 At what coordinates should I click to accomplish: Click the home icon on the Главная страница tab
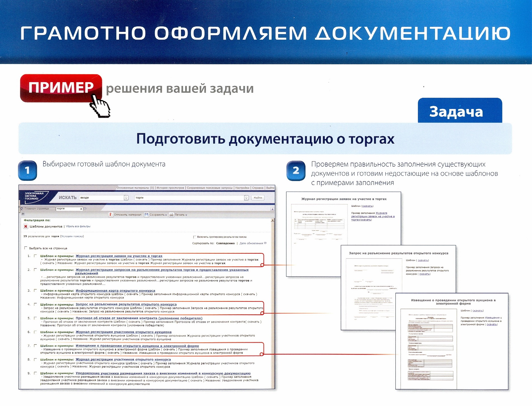tap(22, 208)
